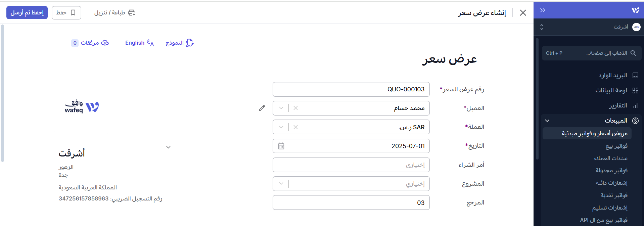Open attachments upload (مرفقات)
Viewport: 644px width, 226px height.
(x=90, y=43)
